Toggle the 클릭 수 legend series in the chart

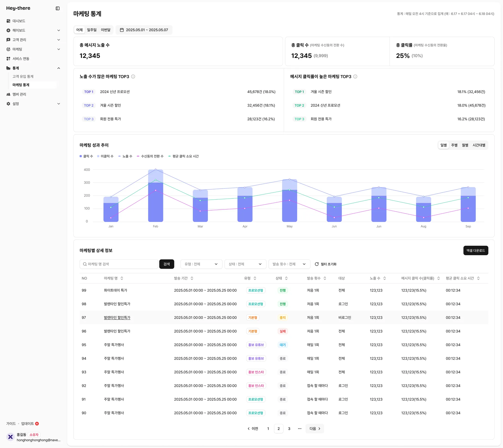pyautogui.click(x=86, y=156)
